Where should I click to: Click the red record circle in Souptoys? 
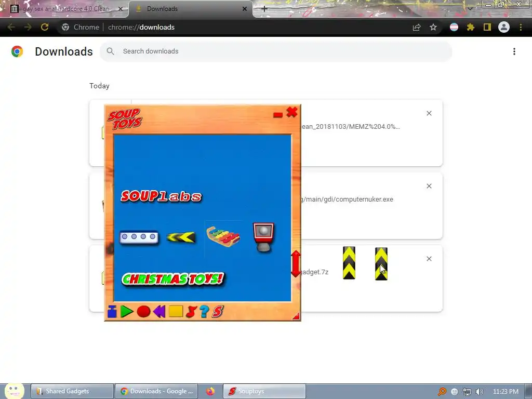pos(143,312)
